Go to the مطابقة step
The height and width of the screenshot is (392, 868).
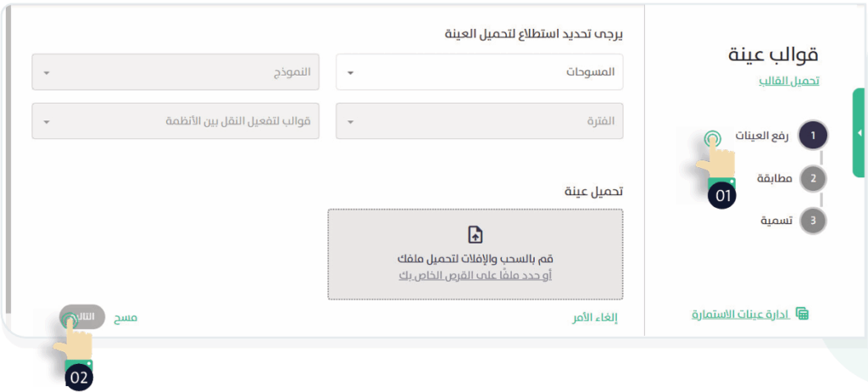click(775, 178)
